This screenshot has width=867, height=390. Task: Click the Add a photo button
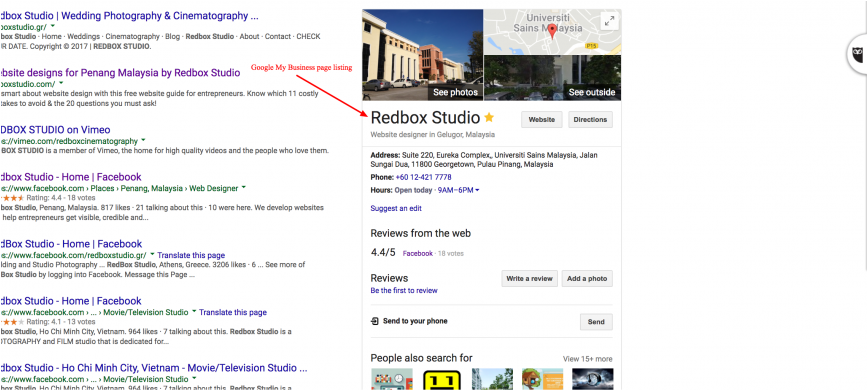tap(587, 279)
